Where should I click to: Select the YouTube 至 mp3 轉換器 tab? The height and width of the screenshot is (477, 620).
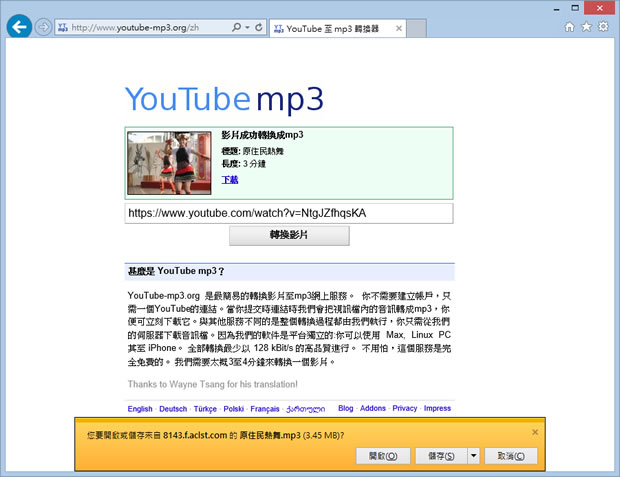click(x=335, y=29)
